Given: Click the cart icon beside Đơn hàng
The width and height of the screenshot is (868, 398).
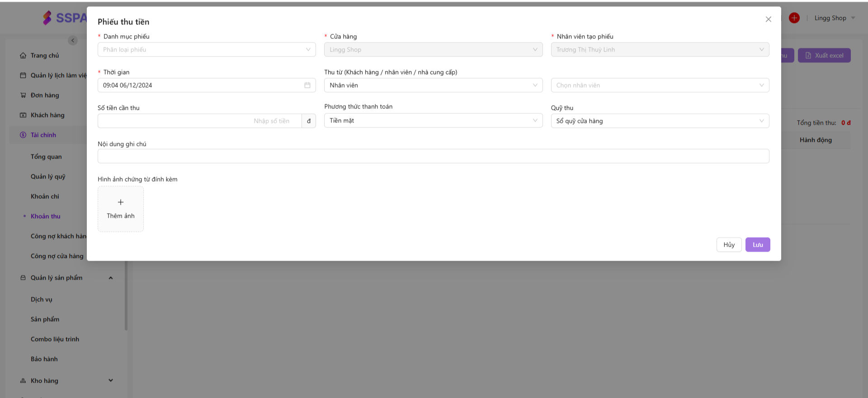Looking at the screenshot, I should [x=23, y=95].
